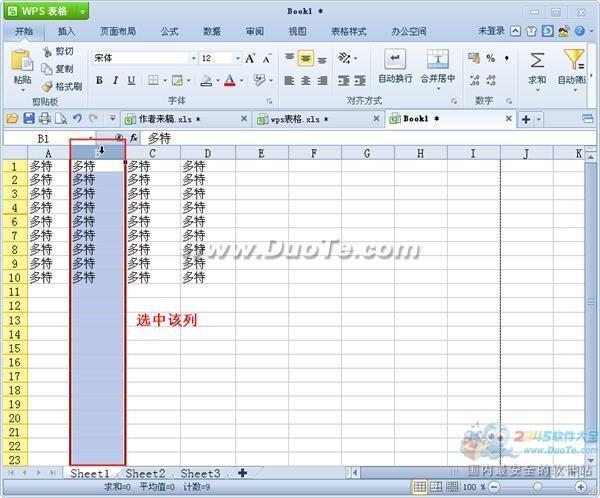Open the 数据 (Data) tab
Screen dimensions: 600x498
(x=212, y=31)
